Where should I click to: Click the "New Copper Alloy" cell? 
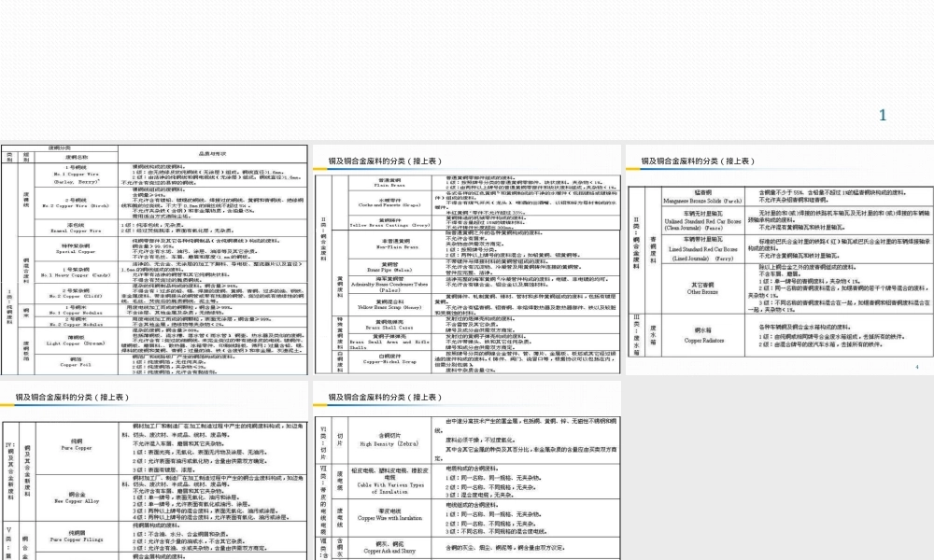(x=77, y=498)
